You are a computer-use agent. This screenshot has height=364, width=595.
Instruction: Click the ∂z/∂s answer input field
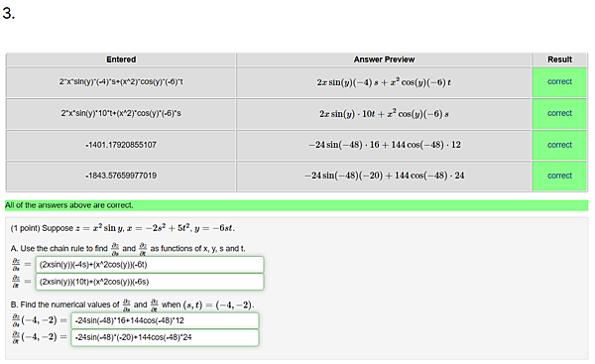150,265
